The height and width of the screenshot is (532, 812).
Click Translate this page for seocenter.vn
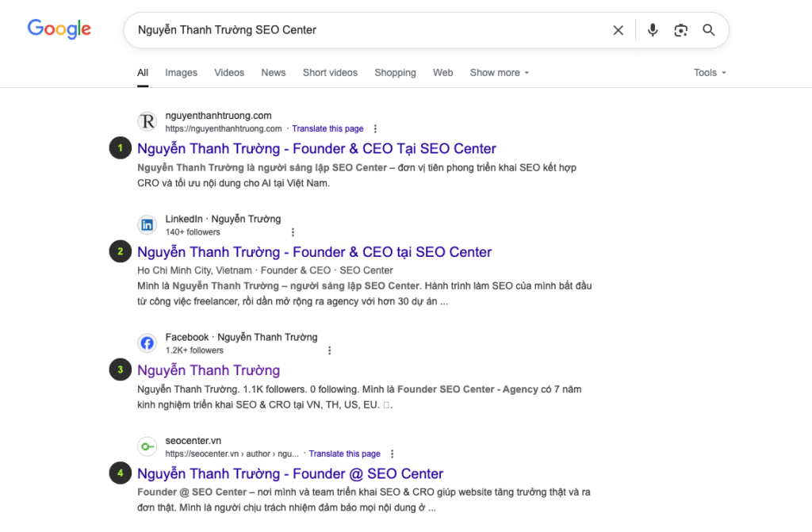pyautogui.click(x=344, y=454)
